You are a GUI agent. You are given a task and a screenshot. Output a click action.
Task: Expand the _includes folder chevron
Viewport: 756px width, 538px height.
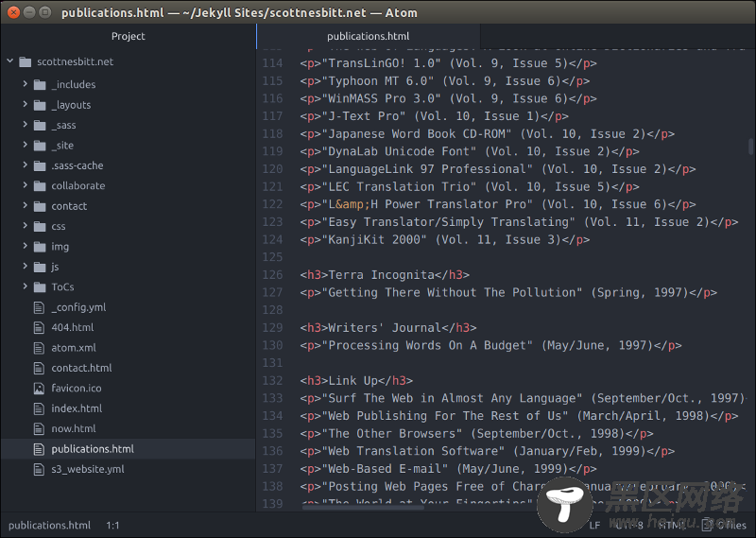[26, 84]
